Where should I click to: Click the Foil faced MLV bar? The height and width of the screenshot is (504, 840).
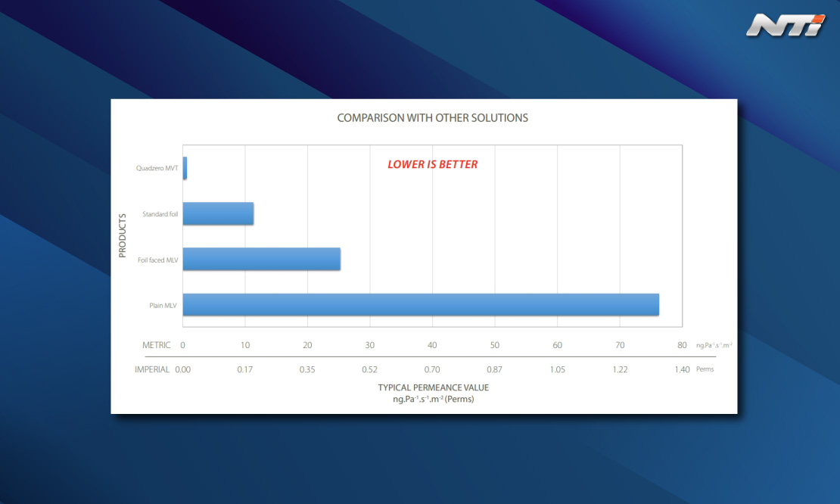pos(261,260)
